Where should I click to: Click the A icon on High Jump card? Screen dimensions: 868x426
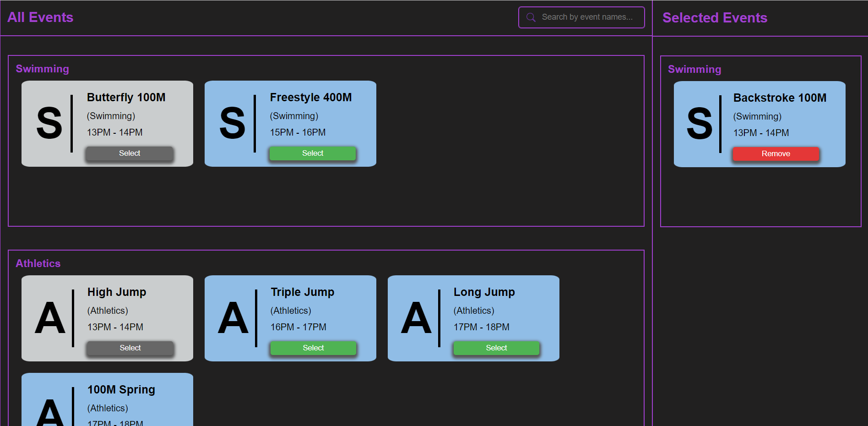coord(50,318)
